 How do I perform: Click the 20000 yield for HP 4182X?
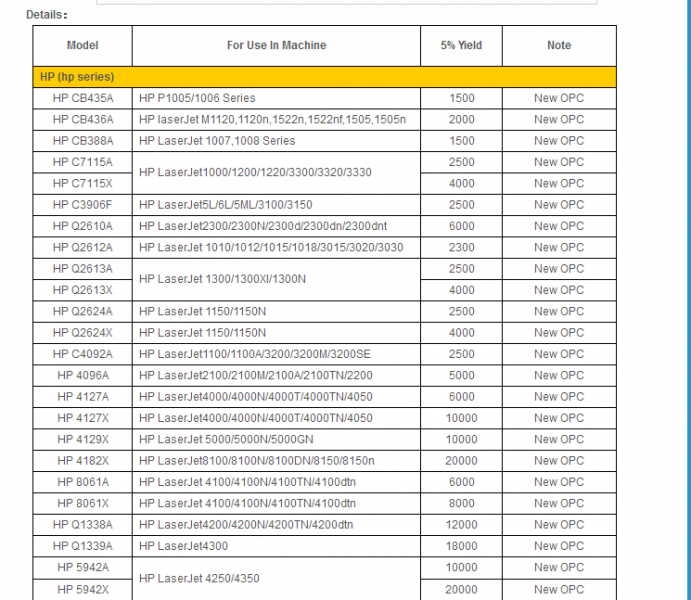461,461
